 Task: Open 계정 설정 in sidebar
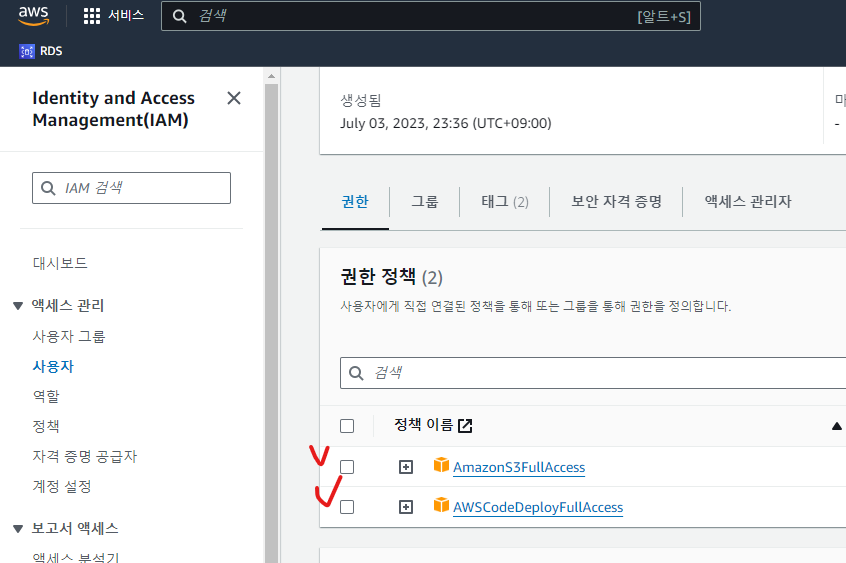62,486
